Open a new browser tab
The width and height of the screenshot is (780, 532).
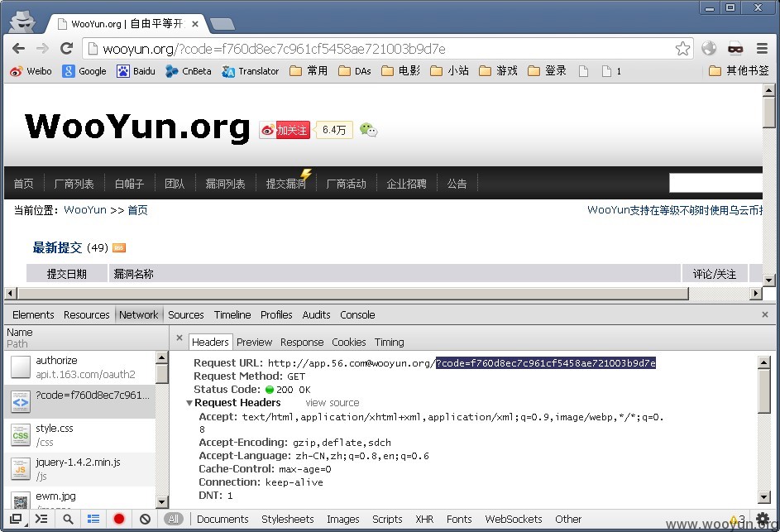(x=222, y=24)
